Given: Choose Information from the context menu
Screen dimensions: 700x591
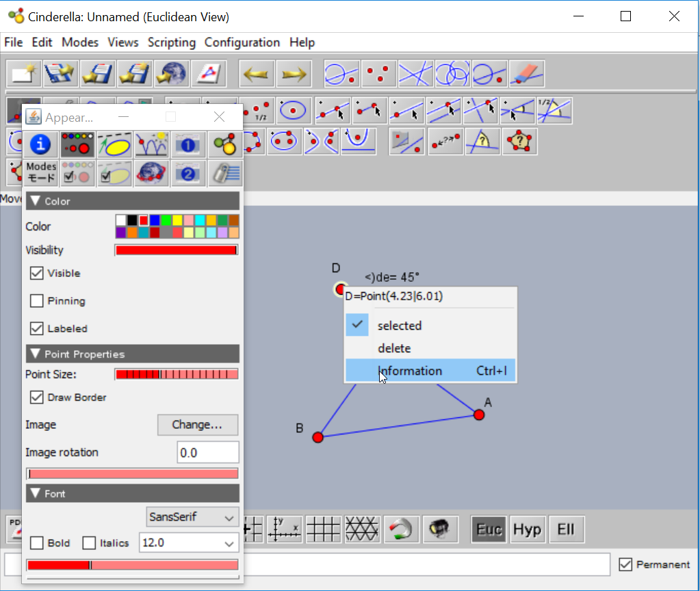Looking at the screenshot, I should (x=410, y=371).
